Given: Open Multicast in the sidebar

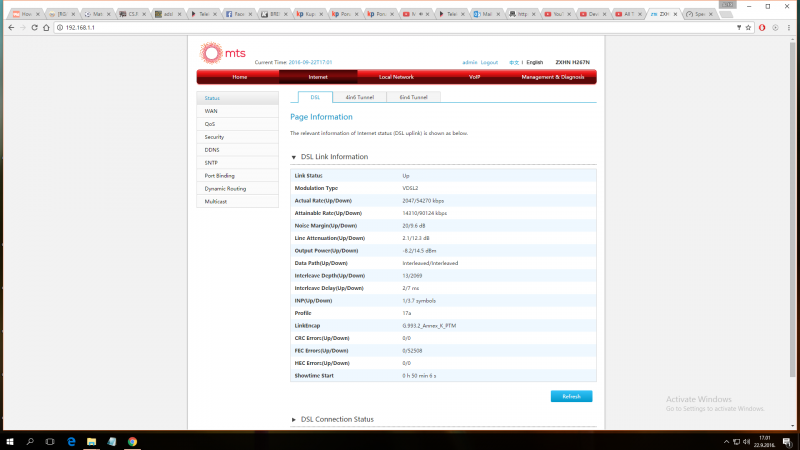Looking at the screenshot, I should (x=238, y=202).
